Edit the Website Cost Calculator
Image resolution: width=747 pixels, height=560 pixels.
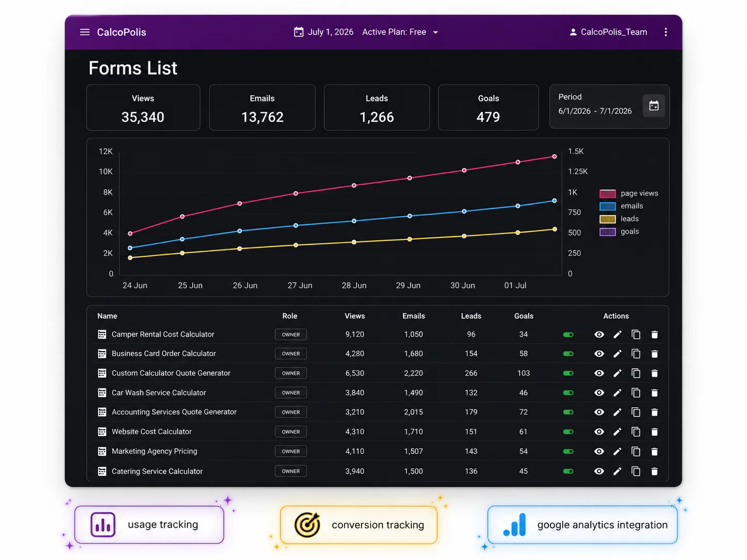point(618,432)
